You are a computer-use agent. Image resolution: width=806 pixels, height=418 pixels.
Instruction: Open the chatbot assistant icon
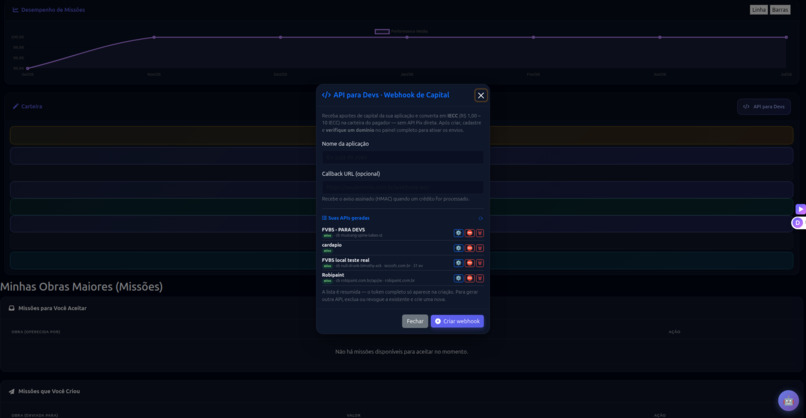click(x=788, y=401)
